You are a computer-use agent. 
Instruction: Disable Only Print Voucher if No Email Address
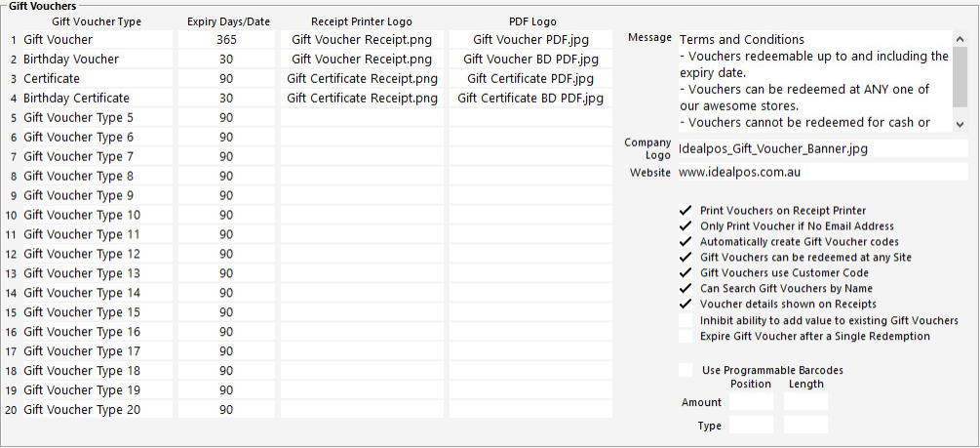pyautogui.click(x=686, y=226)
